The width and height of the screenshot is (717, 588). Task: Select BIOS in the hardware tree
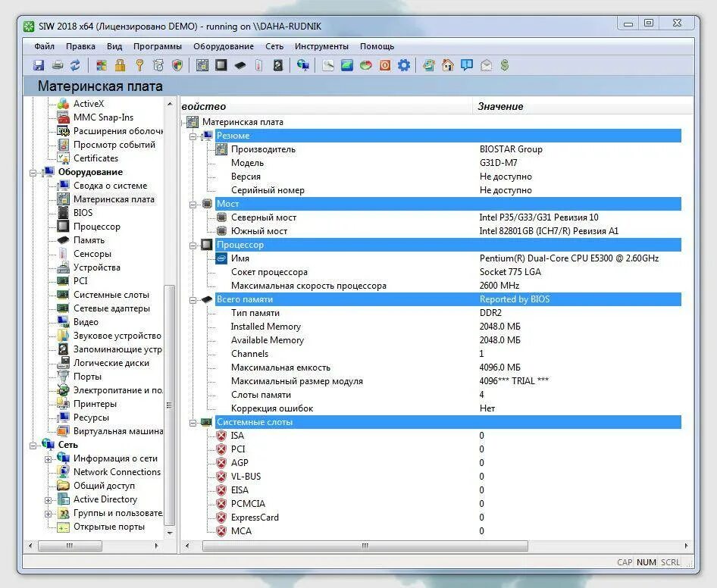coord(83,213)
